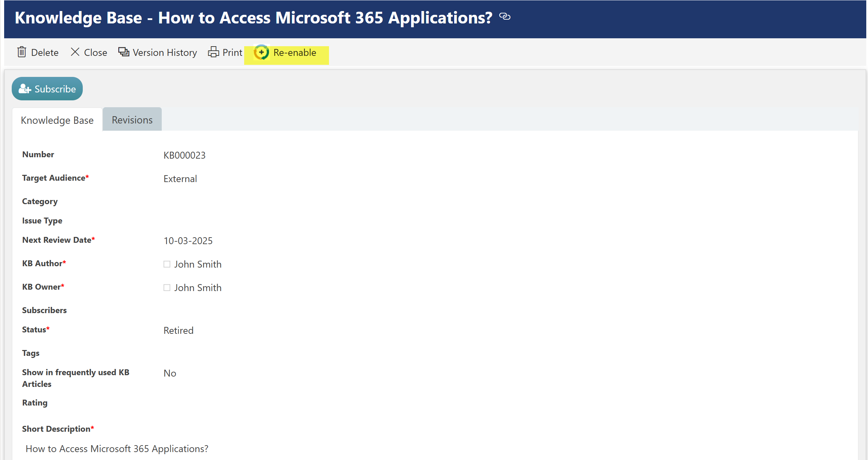Tick the checkbox beside KB Author John Smith
This screenshot has width=868, height=460.
[167, 264]
